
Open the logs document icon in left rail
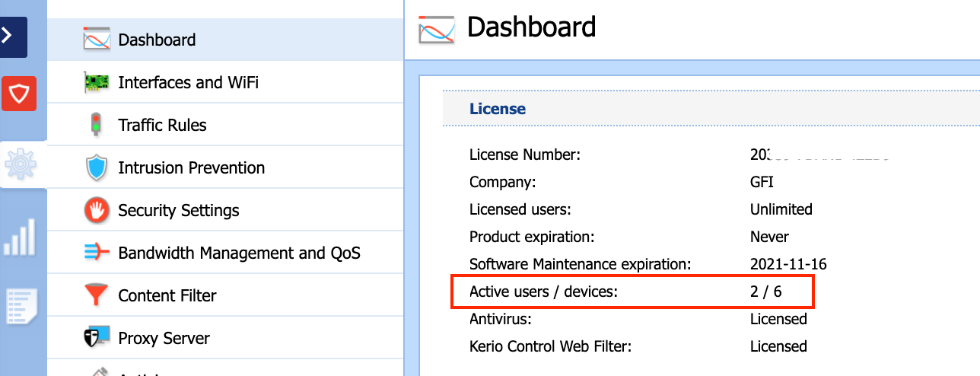pyautogui.click(x=21, y=307)
